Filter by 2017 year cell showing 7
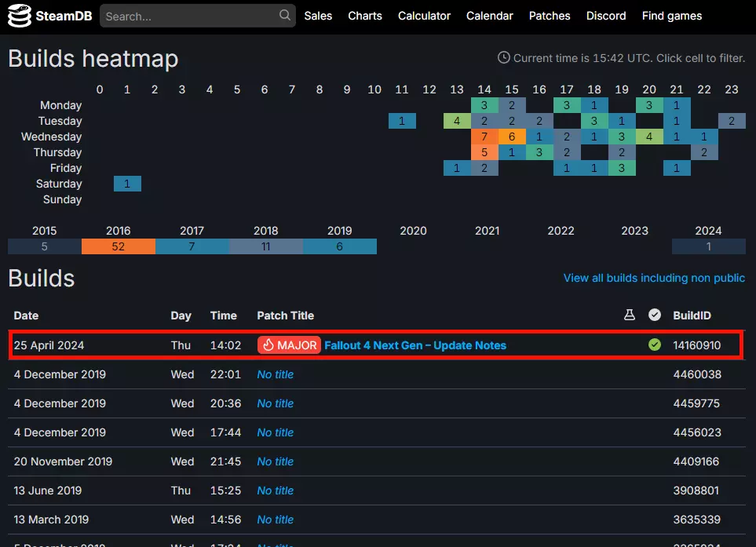Viewport: 756px width, 547px height. click(192, 246)
